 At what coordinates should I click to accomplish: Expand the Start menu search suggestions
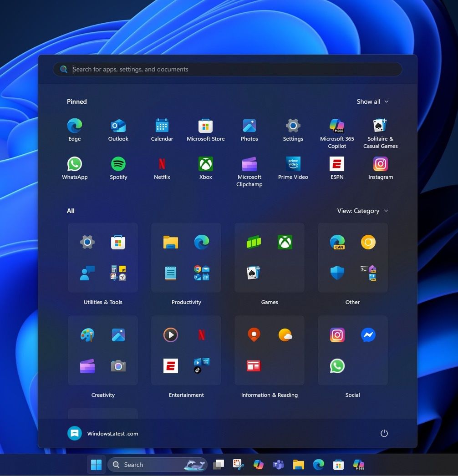pos(228,69)
